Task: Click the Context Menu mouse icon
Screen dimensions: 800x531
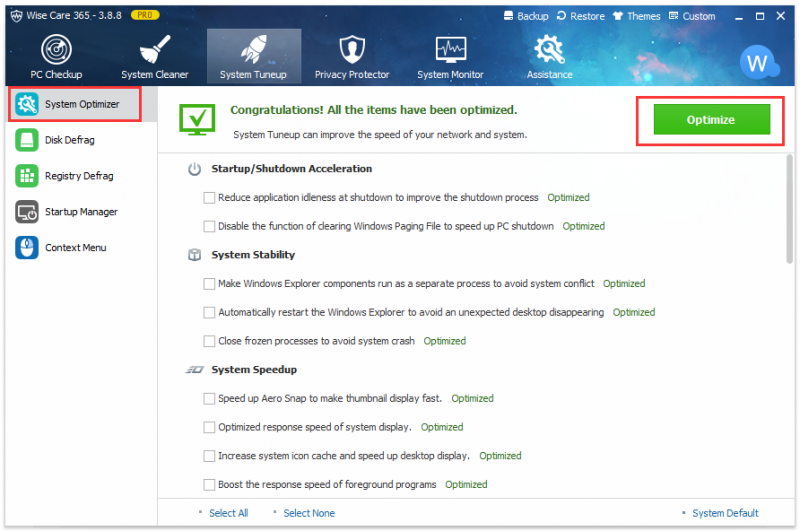Action: point(27,247)
